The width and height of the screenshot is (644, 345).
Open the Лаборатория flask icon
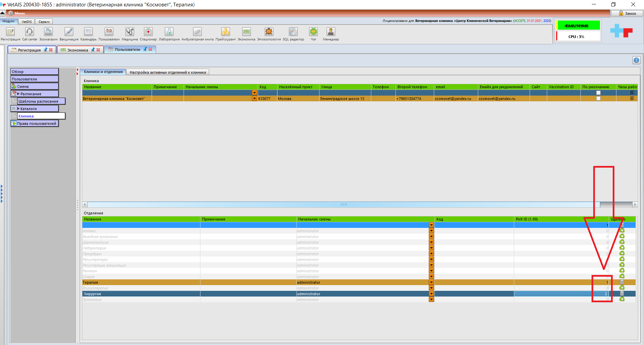click(169, 32)
